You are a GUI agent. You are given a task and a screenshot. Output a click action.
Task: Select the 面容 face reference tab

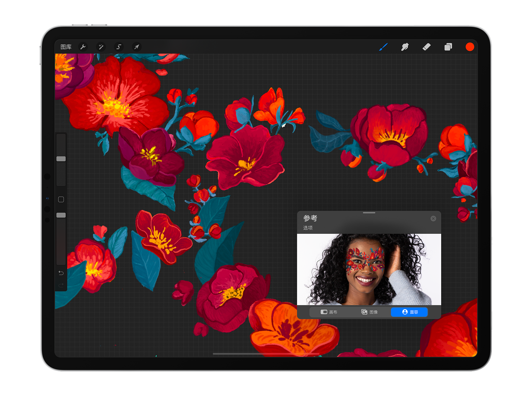(x=410, y=312)
